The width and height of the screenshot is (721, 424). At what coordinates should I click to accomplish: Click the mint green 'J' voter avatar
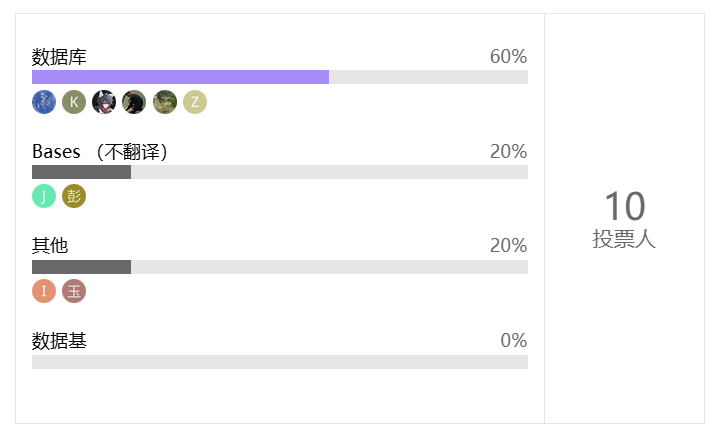44,196
